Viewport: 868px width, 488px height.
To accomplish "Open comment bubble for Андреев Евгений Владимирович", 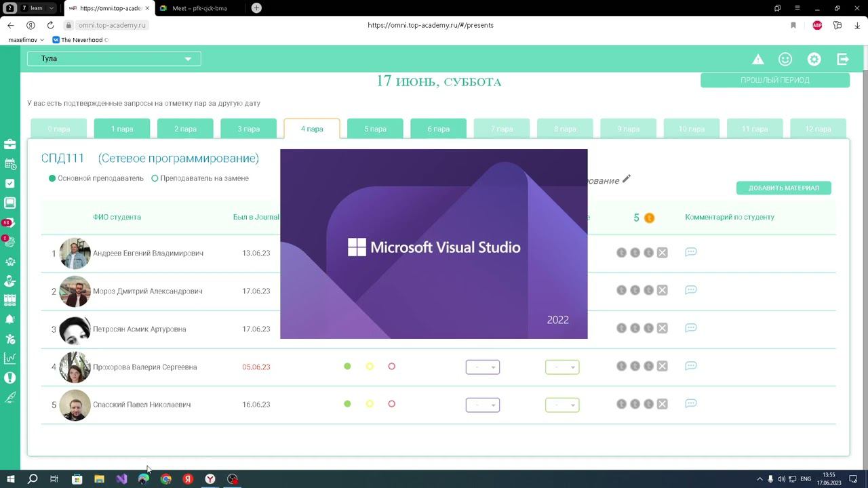I will [691, 252].
